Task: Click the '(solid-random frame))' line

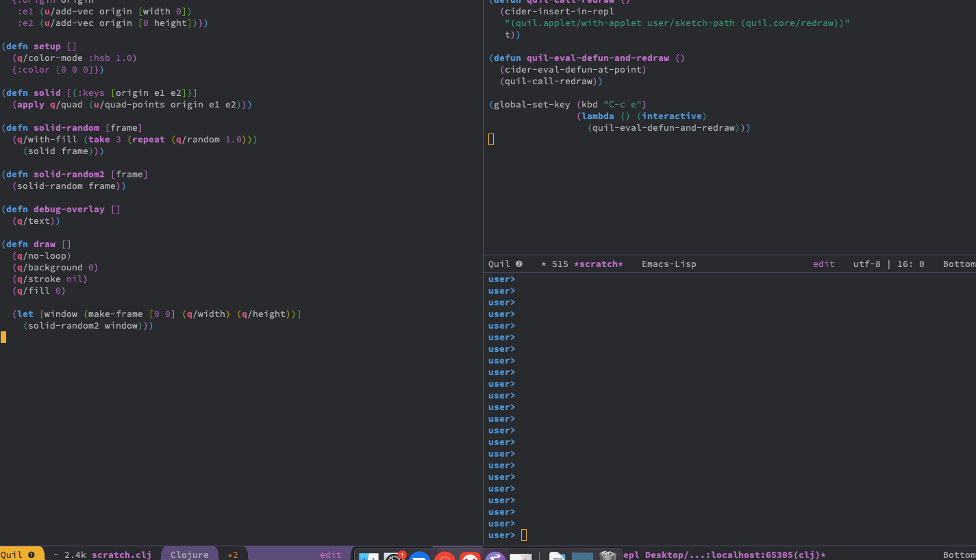Action: pyautogui.click(x=68, y=186)
